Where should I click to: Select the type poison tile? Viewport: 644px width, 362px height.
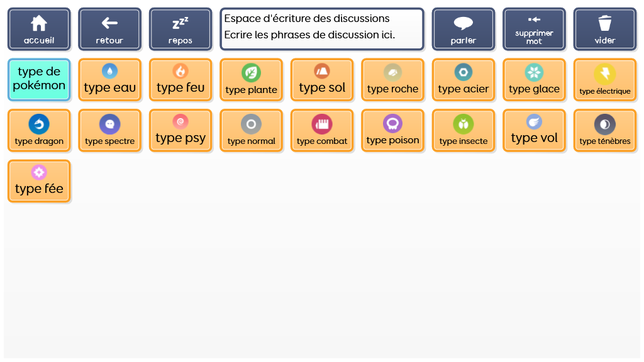[392, 131]
